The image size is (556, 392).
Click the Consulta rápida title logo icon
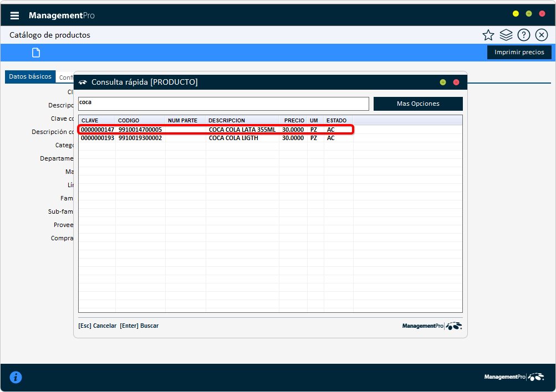coord(83,82)
